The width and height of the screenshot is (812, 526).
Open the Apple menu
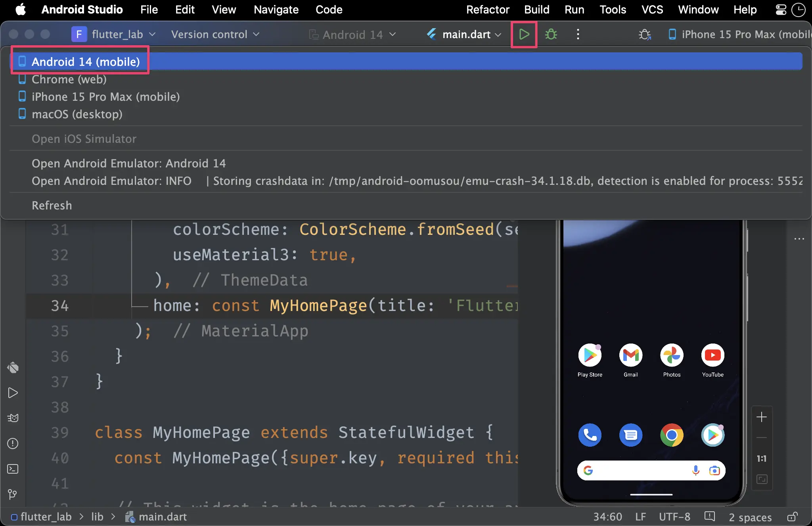(21, 10)
